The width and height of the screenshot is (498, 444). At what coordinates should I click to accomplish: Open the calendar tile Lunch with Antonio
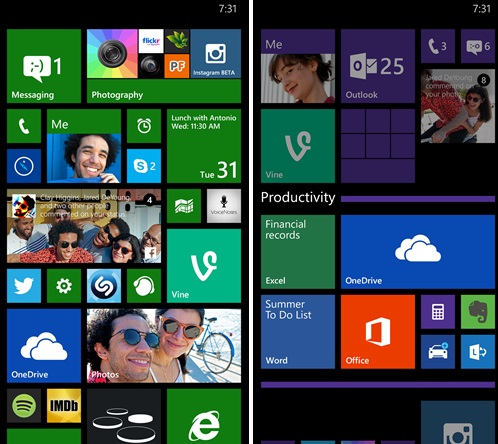click(x=204, y=146)
